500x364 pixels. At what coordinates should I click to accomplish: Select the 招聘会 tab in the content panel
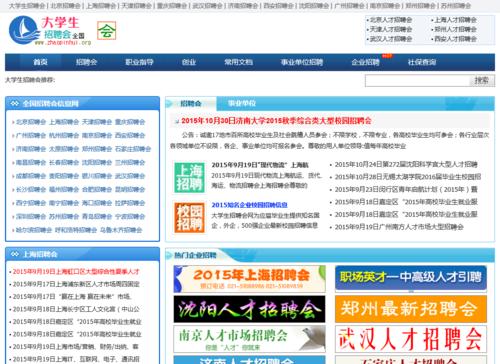coord(191,104)
